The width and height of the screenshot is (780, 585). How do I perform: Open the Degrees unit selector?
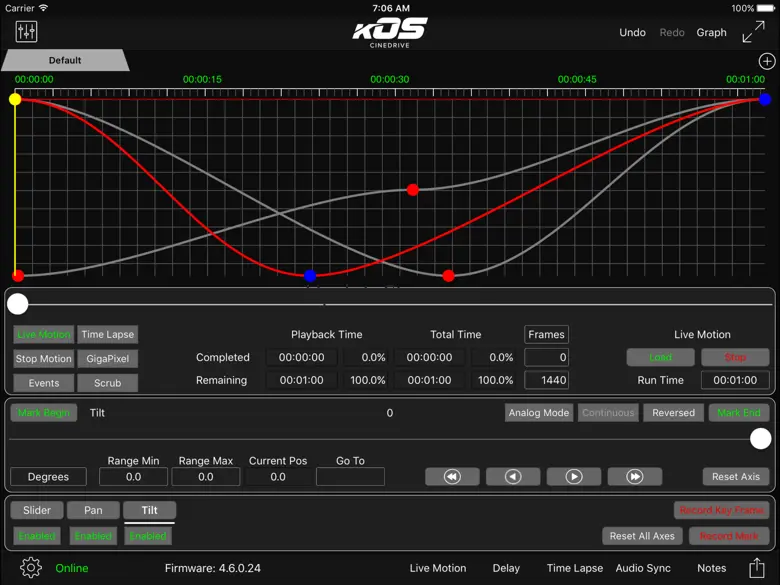click(x=48, y=477)
